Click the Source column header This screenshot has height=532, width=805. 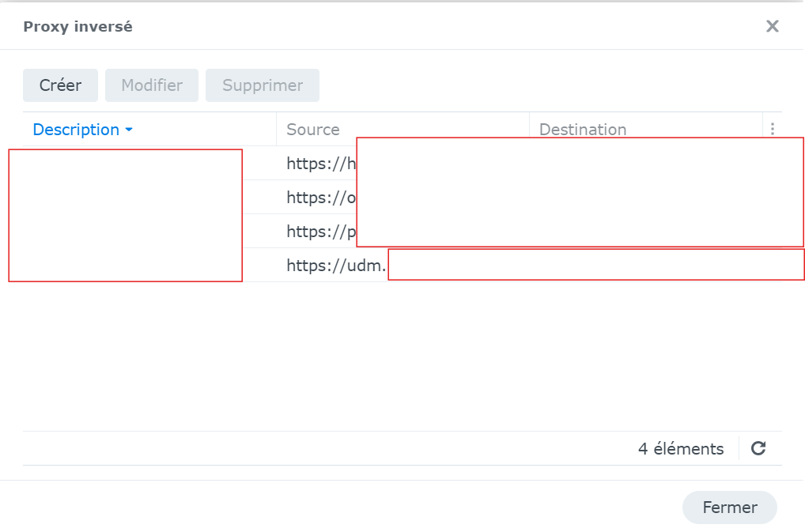313,130
